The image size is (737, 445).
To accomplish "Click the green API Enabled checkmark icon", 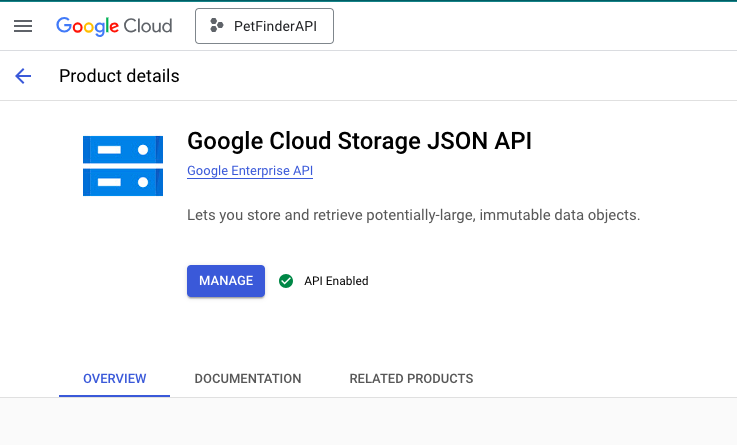I will pos(286,281).
